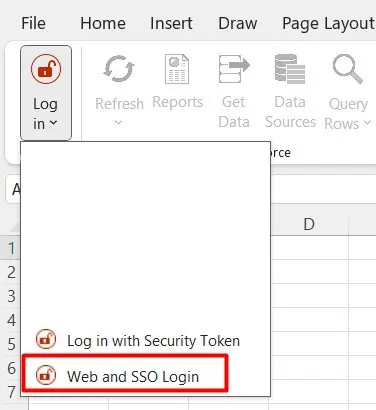This screenshot has height=410, width=376.
Task: Click the Get Data icon
Action: click(x=234, y=69)
